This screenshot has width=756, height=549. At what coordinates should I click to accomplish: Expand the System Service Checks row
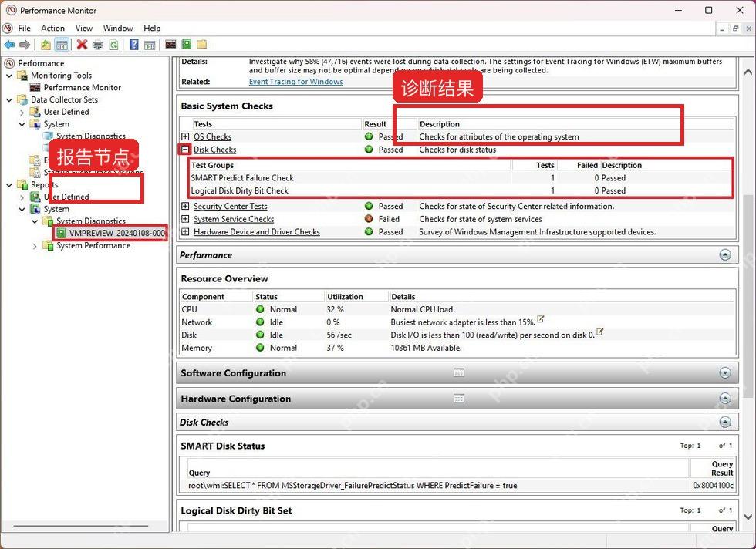point(185,219)
